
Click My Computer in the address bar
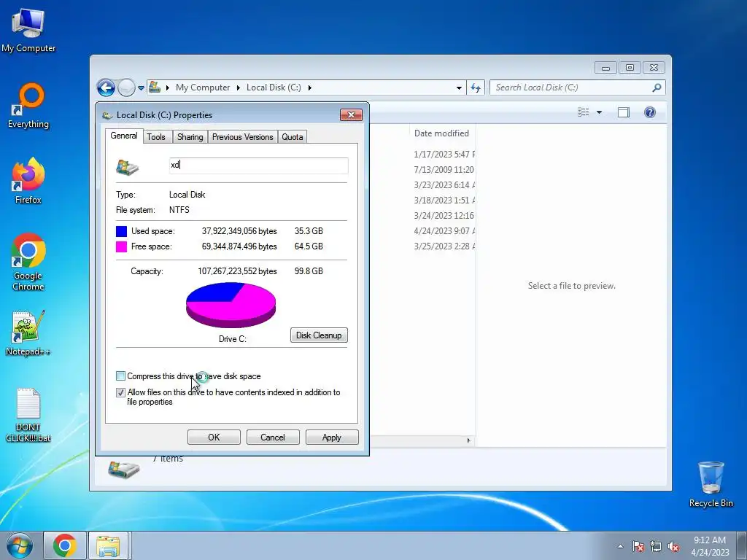tap(203, 87)
